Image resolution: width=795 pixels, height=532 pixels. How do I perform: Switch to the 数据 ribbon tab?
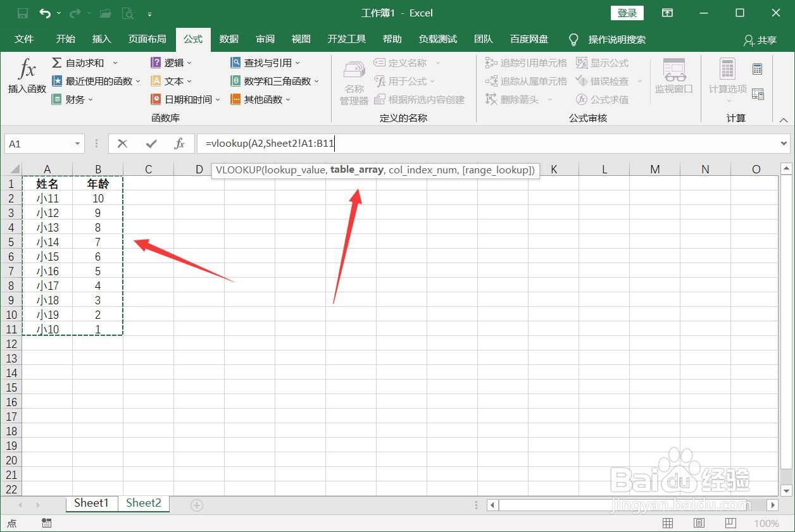coord(228,39)
